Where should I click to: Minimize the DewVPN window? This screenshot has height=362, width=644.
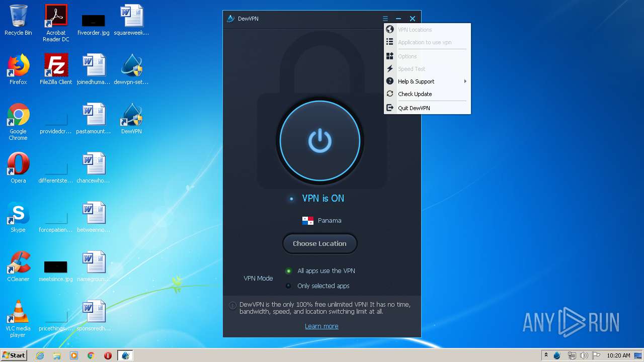pos(398,19)
